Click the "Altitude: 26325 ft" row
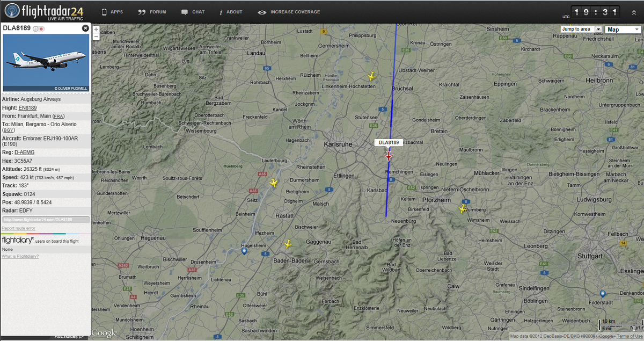 point(46,169)
